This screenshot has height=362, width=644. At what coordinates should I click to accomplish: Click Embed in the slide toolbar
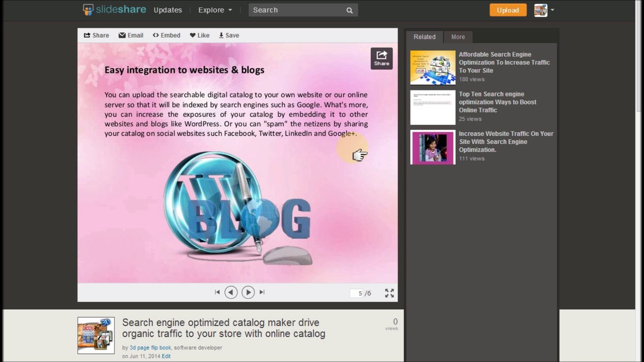[167, 35]
